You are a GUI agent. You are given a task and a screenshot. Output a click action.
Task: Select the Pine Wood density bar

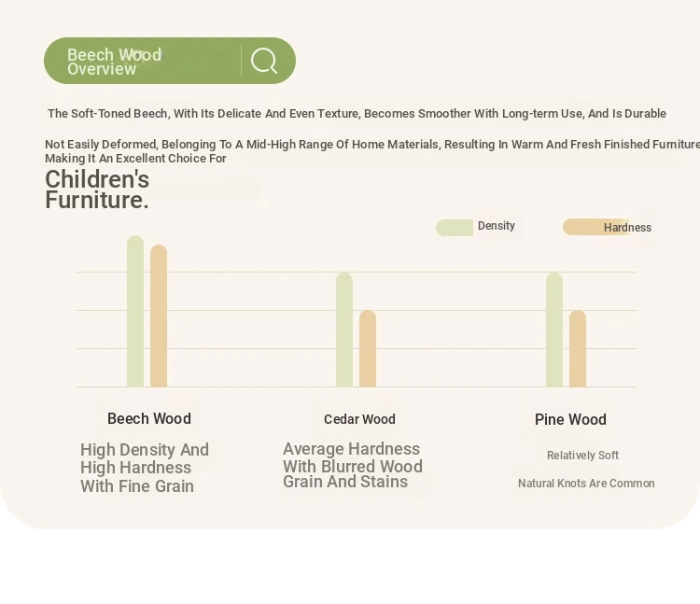[x=554, y=330]
